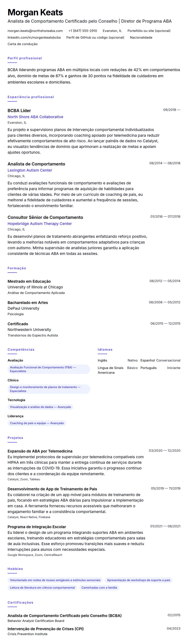Select the Certificações section heading
The height and width of the screenshot is (644, 188).
20,602
